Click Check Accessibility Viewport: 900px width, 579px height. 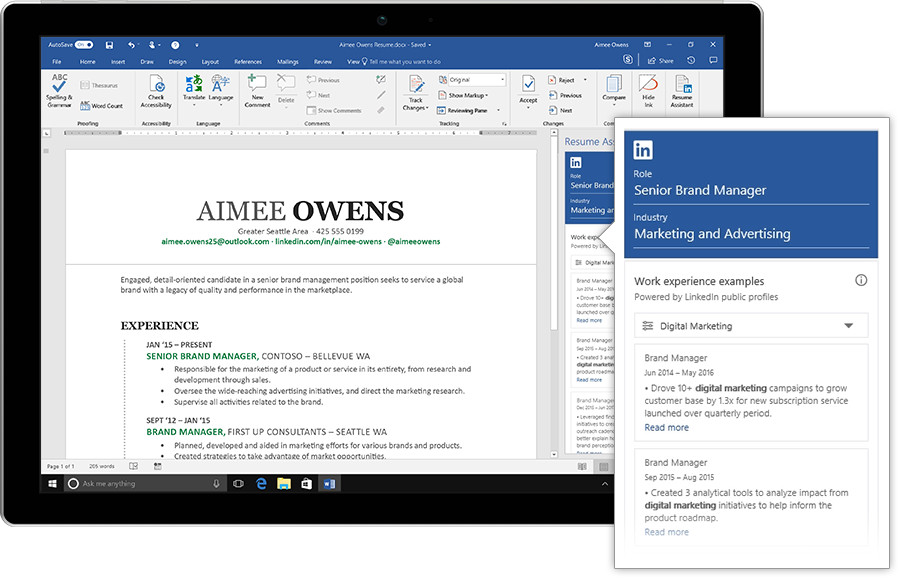click(x=156, y=91)
